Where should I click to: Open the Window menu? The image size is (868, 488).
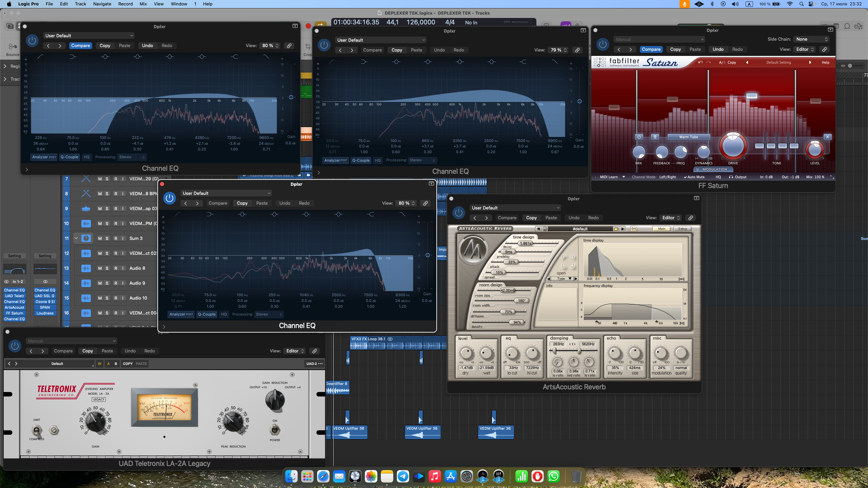(179, 4)
